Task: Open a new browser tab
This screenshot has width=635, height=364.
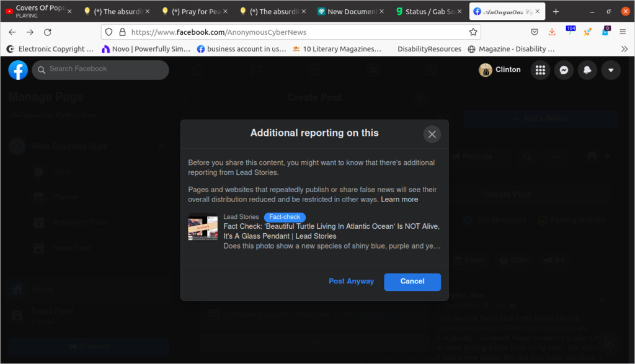Action: (556, 12)
